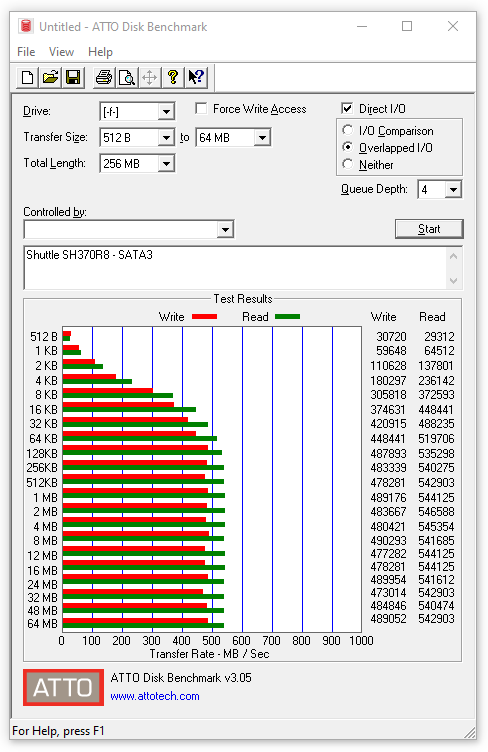This screenshot has height=752, width=488.
Task: Click the 128KB chart row label
Action: 42,454
